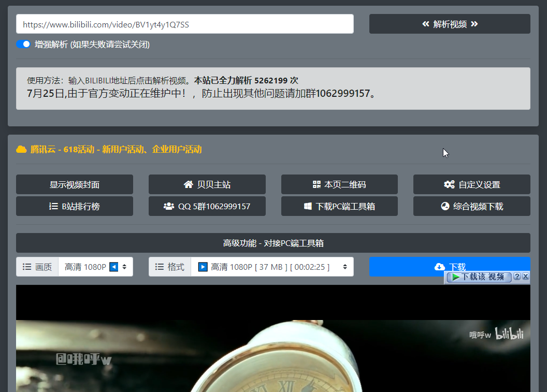The height and width of the screenshot is (392, 547).
Task: Click the 高级功能 - 对接PC端工具箱 bar
Action: point(273,243)
